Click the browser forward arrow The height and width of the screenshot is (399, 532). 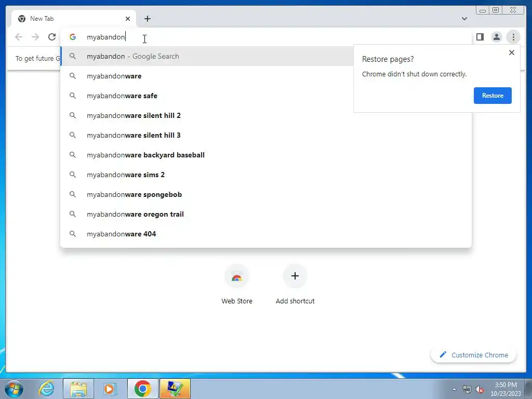click(35, 37)
